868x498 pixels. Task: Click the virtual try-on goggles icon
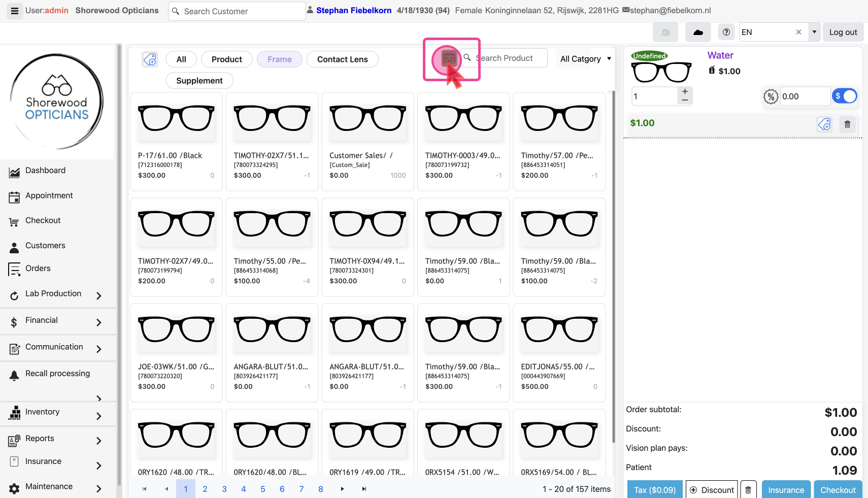click(x=448, y=58)
